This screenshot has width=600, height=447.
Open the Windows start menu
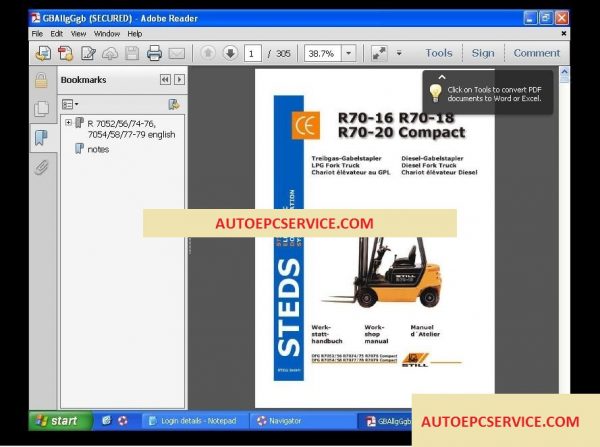[60, 421]
